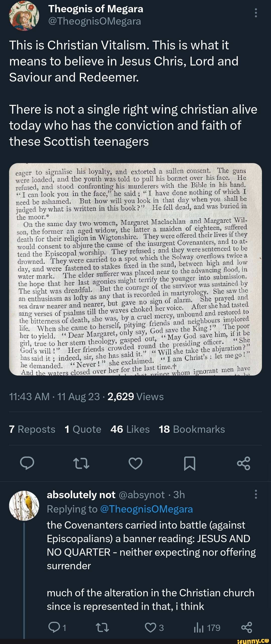Like the main tweet
271x644 pixels.
[x=135, y=463]
